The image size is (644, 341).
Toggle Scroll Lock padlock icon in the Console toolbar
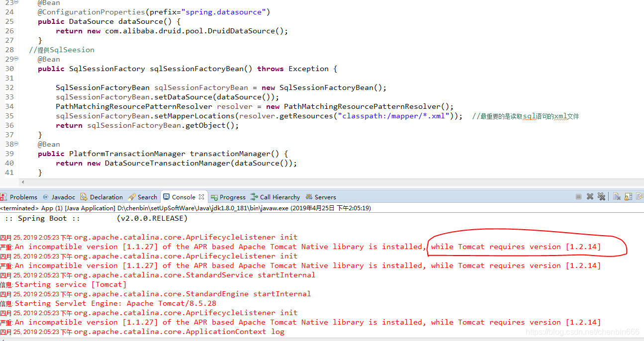tap(628, 197)
